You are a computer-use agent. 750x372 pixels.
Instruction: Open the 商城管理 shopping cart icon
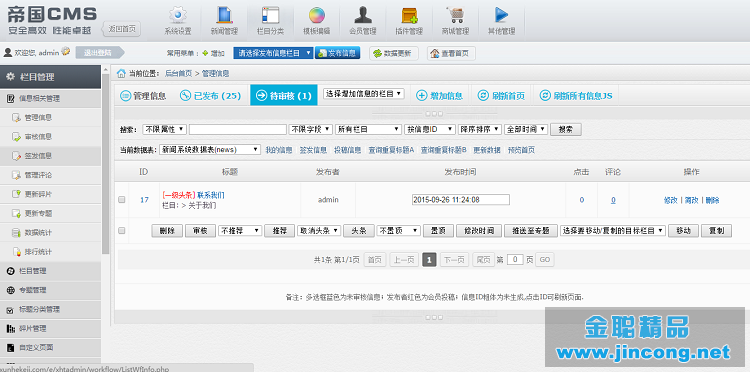(x=455, y=15)
